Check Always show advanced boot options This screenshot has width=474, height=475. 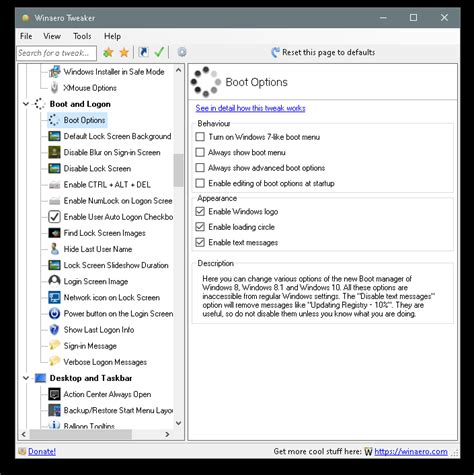coord(200,168)
